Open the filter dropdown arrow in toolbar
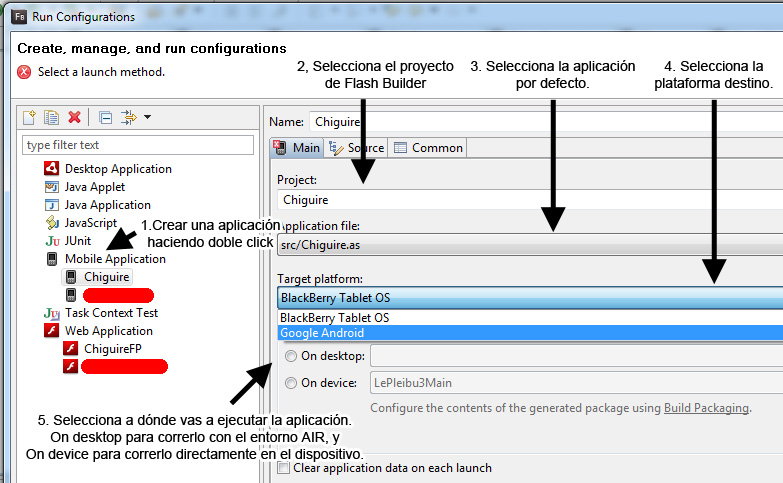Image resolution: width=783 pixels, height=483 pixels. click(x=147, y=117)
